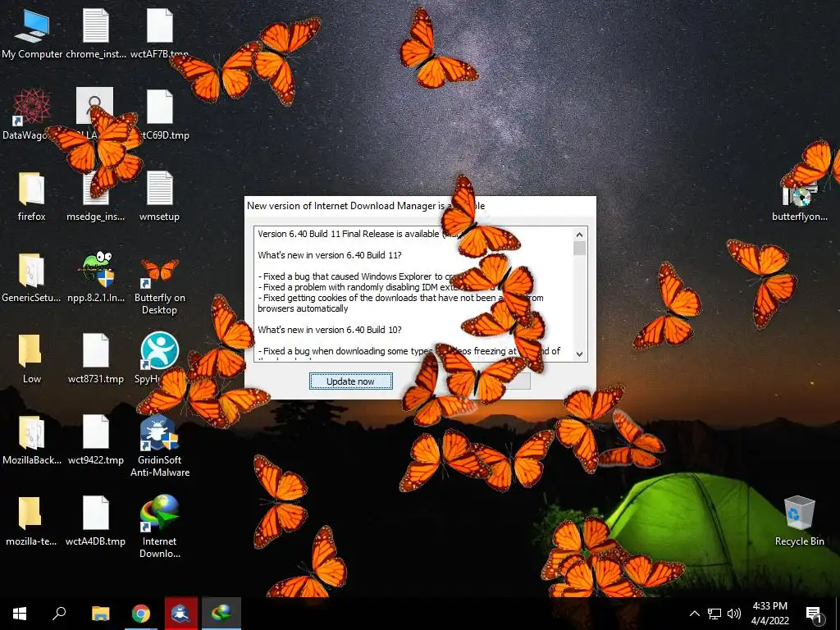The width and height of the screenshot is (840, 630).
Task: Open the notification center icon
Action: click(x=813, y=614)
